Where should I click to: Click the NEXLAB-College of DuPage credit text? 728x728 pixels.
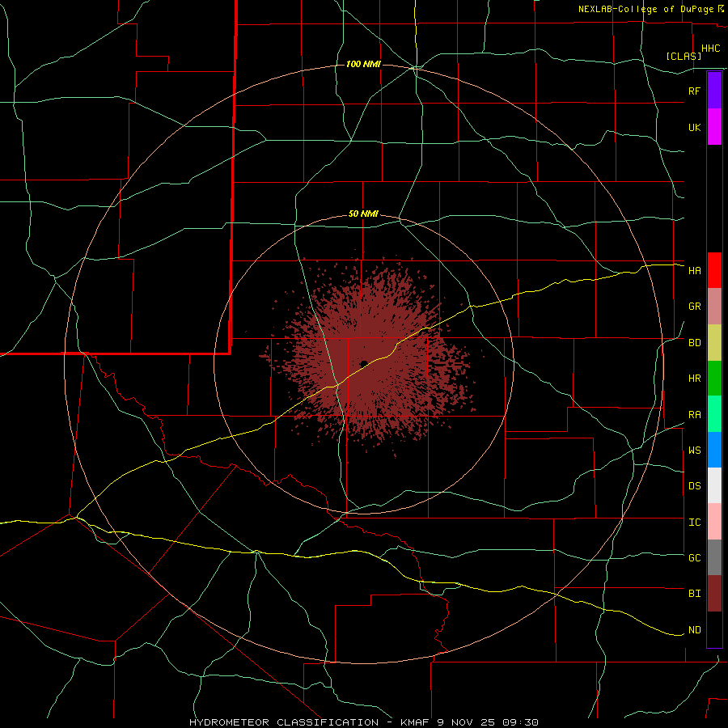645,9
